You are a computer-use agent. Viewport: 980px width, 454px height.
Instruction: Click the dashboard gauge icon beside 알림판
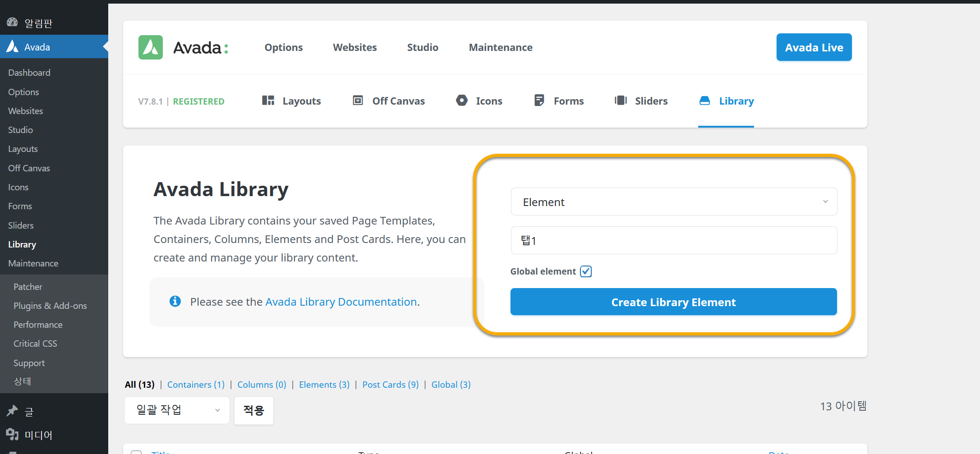coord(12,22)
